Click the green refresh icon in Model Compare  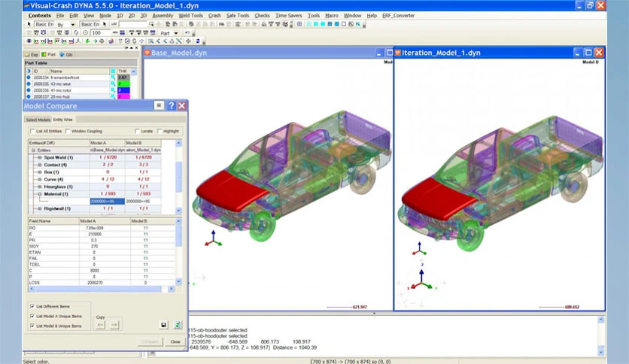click(x=178, y=325)
